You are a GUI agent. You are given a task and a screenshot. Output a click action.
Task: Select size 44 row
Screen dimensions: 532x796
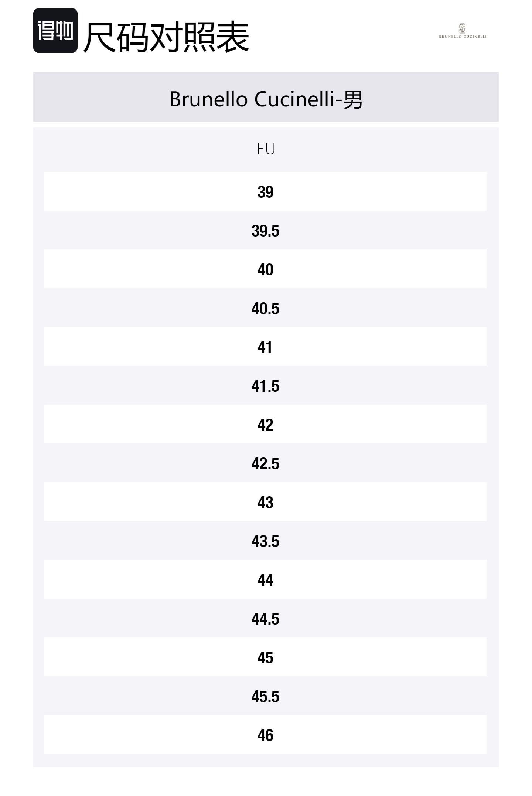click(x=265, y=580)
